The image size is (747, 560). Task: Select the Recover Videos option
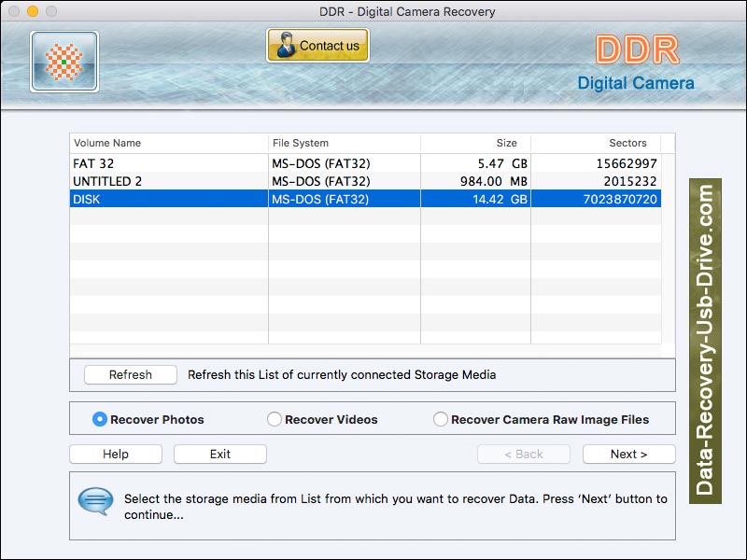pyautogui.click(x=272, y=419)
